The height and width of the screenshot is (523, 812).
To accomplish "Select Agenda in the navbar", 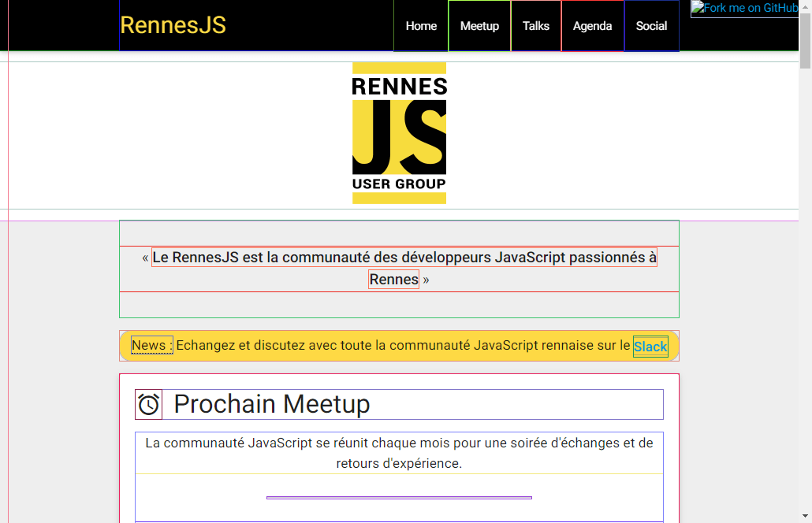I will tap(592, 26).
